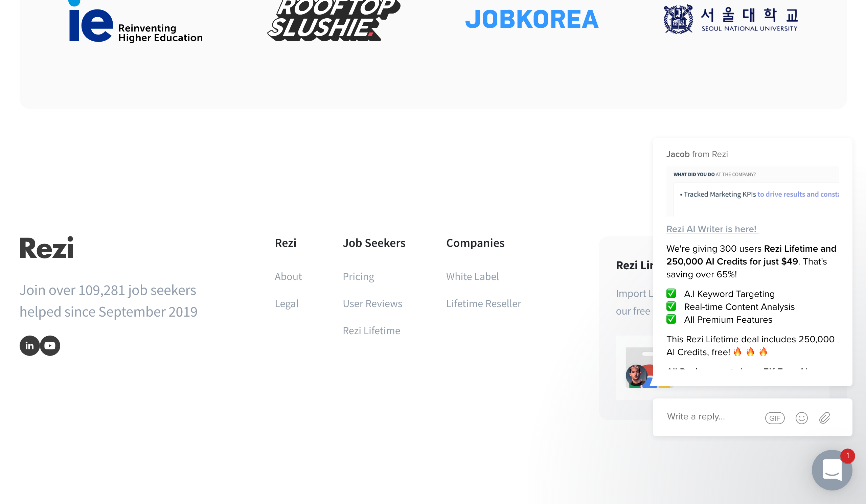866x504 pixels.
Task: Open the emoji picker in chat
Action: point(801,418)
